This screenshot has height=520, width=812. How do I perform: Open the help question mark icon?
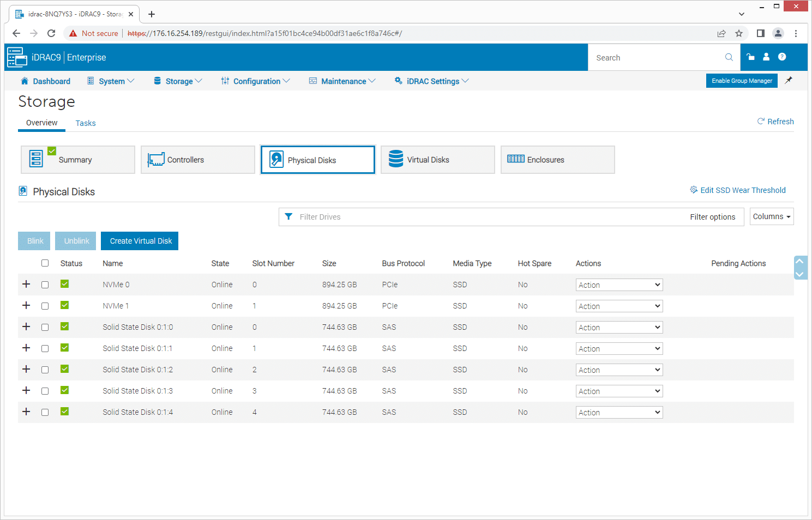point(782,57)
